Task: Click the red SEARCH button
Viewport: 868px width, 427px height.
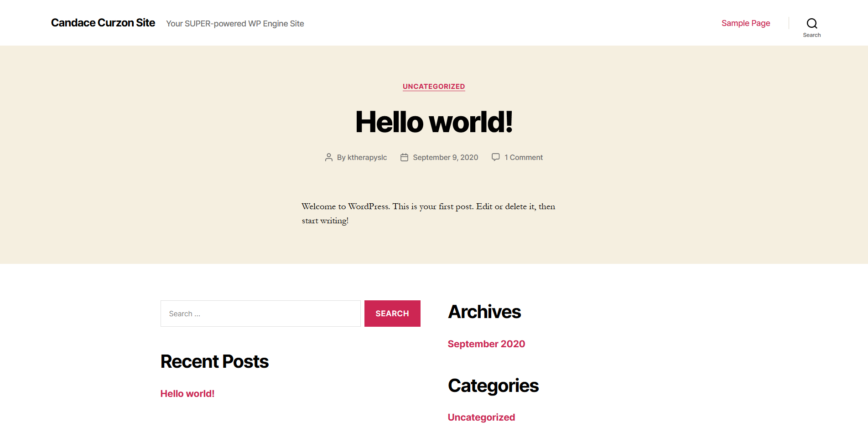Action: pyautogui.click(x=392, y=314)
